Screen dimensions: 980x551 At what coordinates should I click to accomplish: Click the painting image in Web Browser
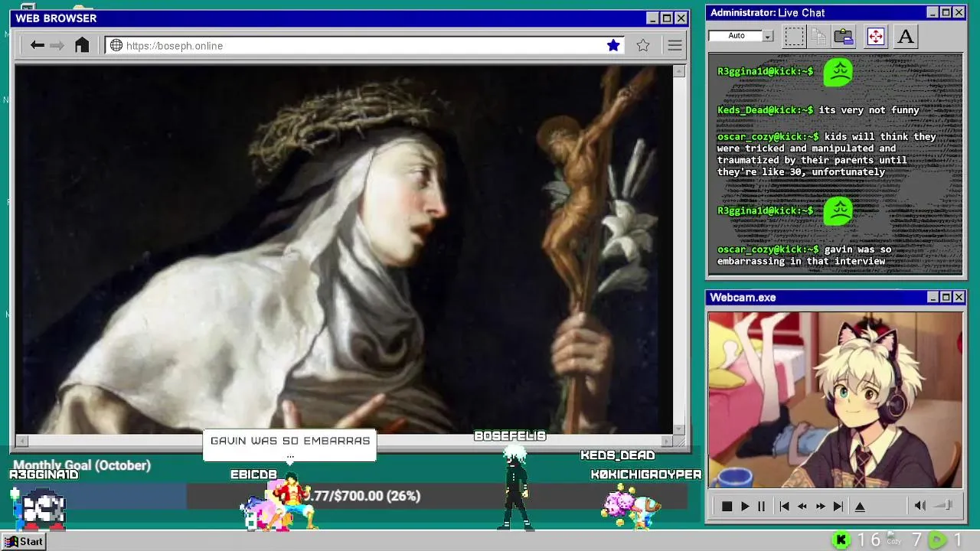point(344,249)
